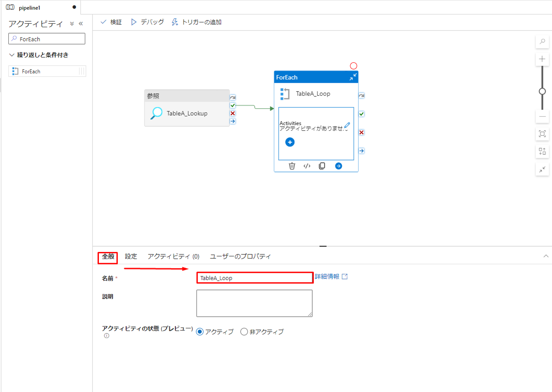Screen dimensions: 552x392
Task: Click the drag handle on the ForEach list item
Action: pos(82,71)
